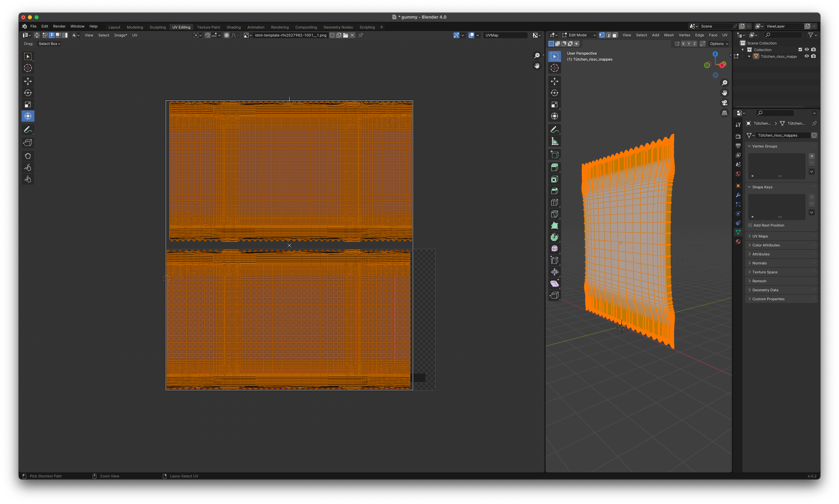The width and height of the screenshot is (839, 504).
Task: Select the Loop Cut tool in viewport
Action: pos(554,202)
